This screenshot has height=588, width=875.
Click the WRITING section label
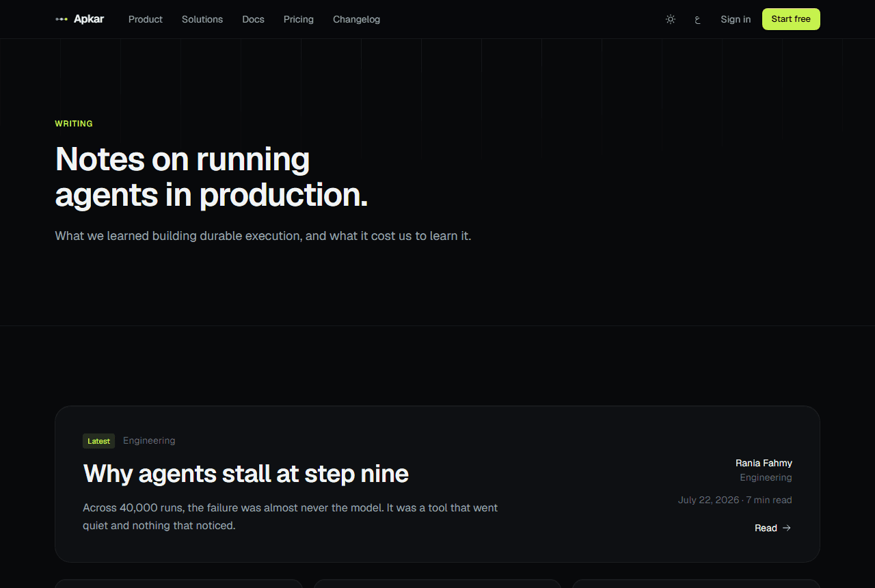pyautogui.click(x=74, y=124)
